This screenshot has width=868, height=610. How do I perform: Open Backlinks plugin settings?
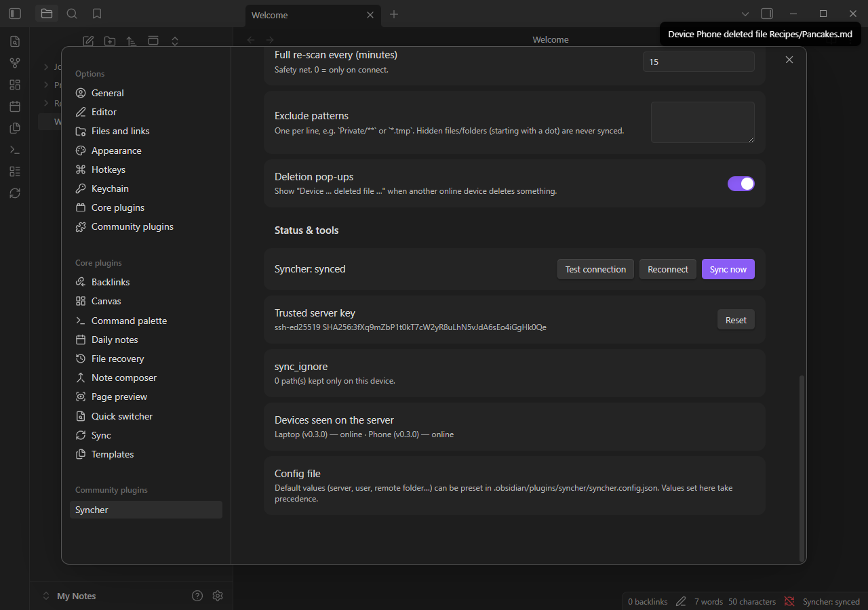[x=146, y=282]
